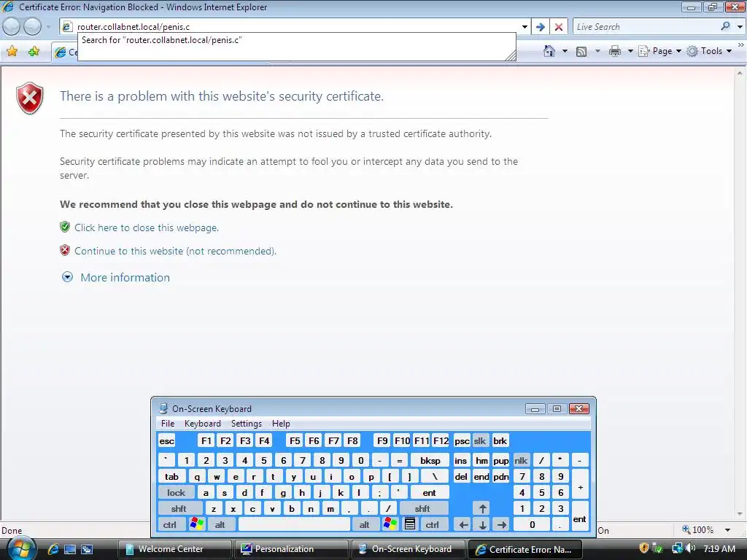
Task: Click the Home toolbar icon
Action: pos(549,51)
